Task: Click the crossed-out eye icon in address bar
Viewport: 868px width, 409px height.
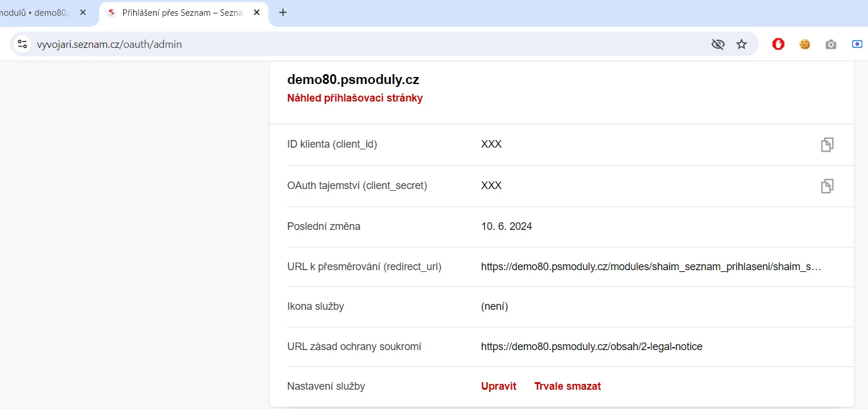Action: pos(718,44)
